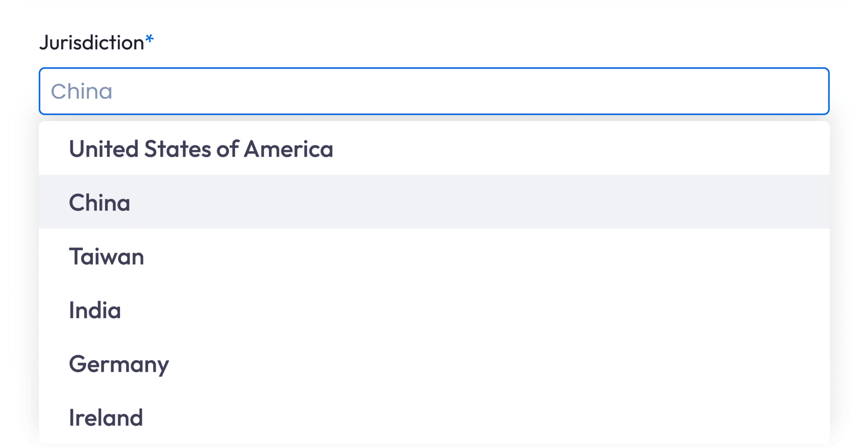Select Ireland from the dropdown list
The width and height of the screenshot is (868, 448).
pos(106,417)
